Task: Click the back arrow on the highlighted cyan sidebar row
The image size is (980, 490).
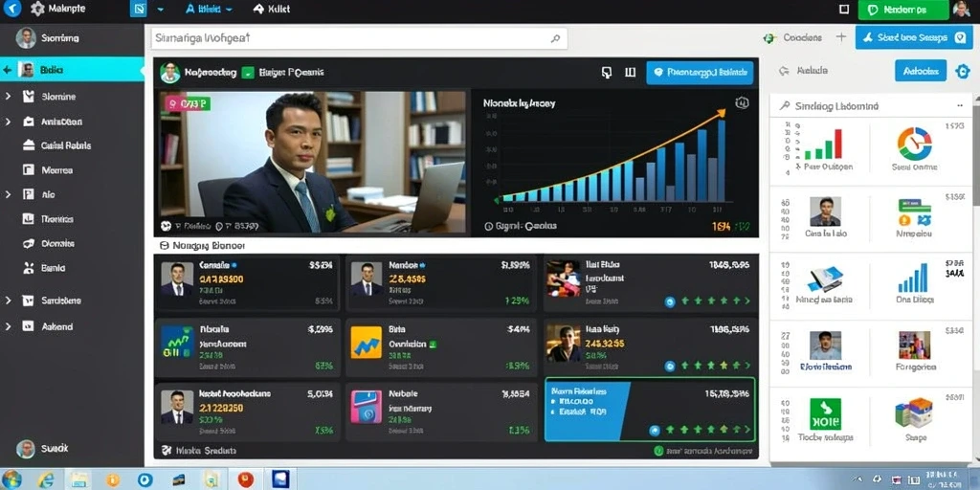Action: (8, 70)
